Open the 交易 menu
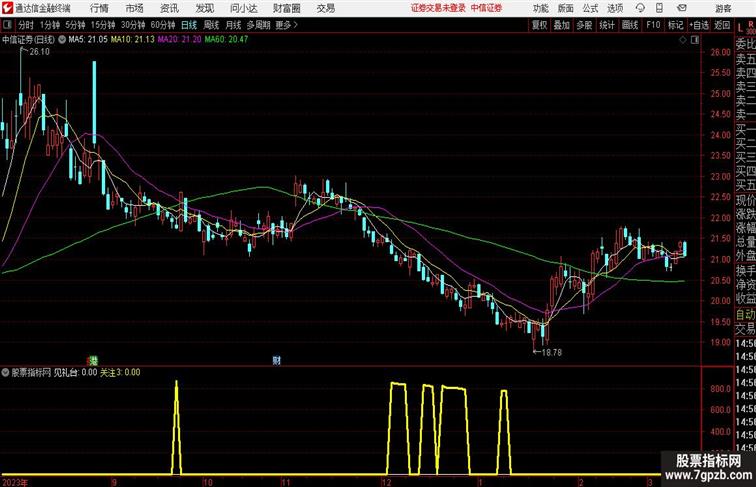This screenshot has height=487, width=756. click(326, 8)
